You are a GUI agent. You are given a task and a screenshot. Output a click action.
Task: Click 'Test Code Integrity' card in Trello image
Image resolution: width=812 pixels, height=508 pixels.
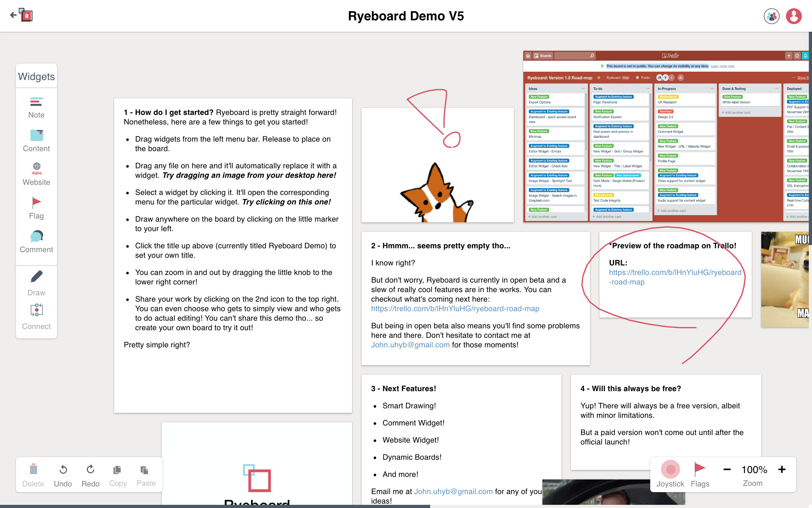tap(620, 198)
